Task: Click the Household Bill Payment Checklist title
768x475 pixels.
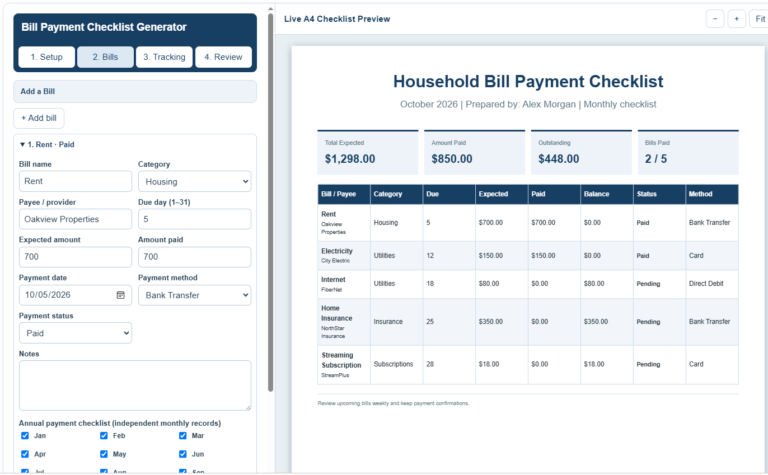Action: click(x=528, y=81)
